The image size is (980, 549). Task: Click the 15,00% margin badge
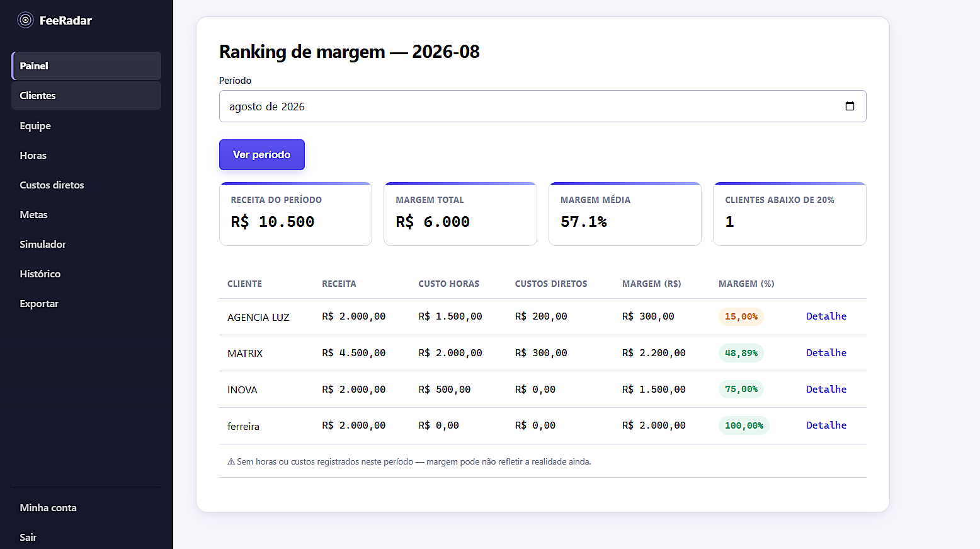point(741,316)
